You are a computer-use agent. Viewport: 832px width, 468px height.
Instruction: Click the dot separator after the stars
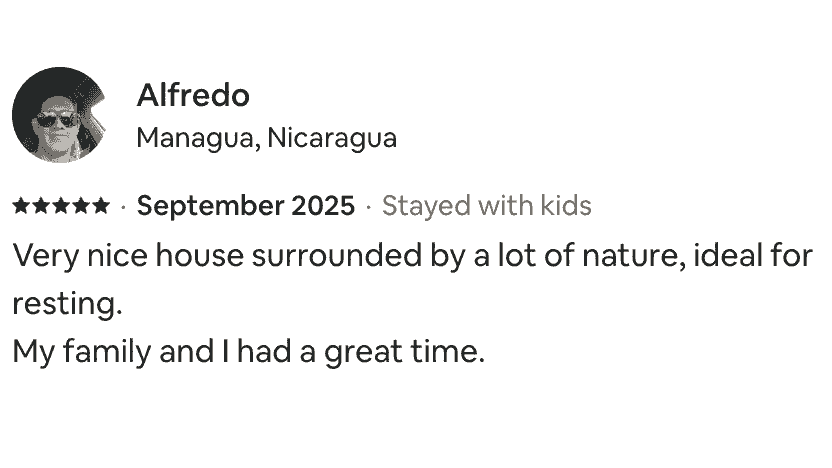[123, 207]
